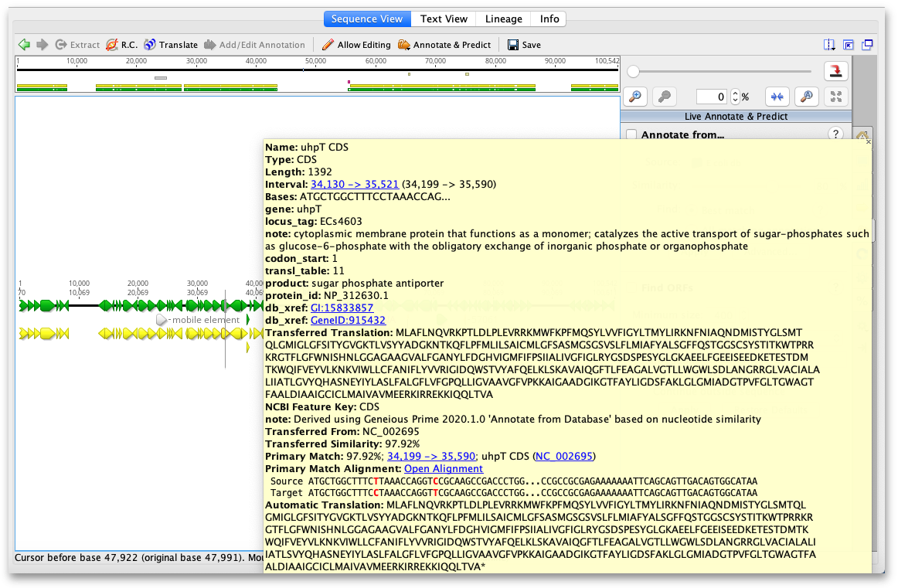Click the Open Alignment link
This screenshot has width=898, height=588.
pos(444,469)
